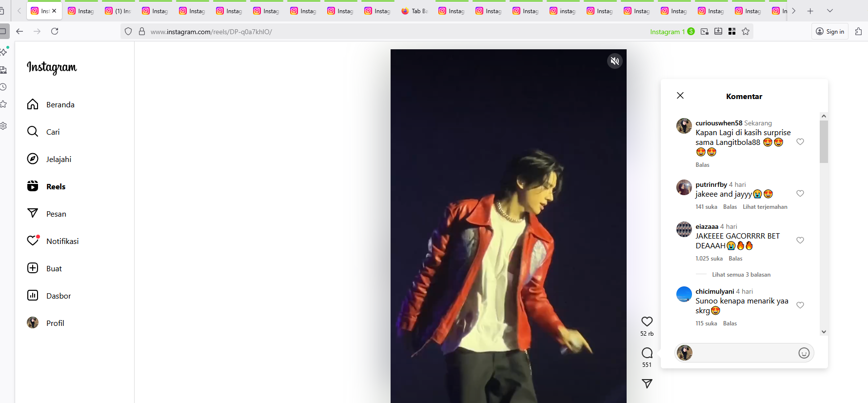Open reel comments bubble icon

click(x=647, y=353)
